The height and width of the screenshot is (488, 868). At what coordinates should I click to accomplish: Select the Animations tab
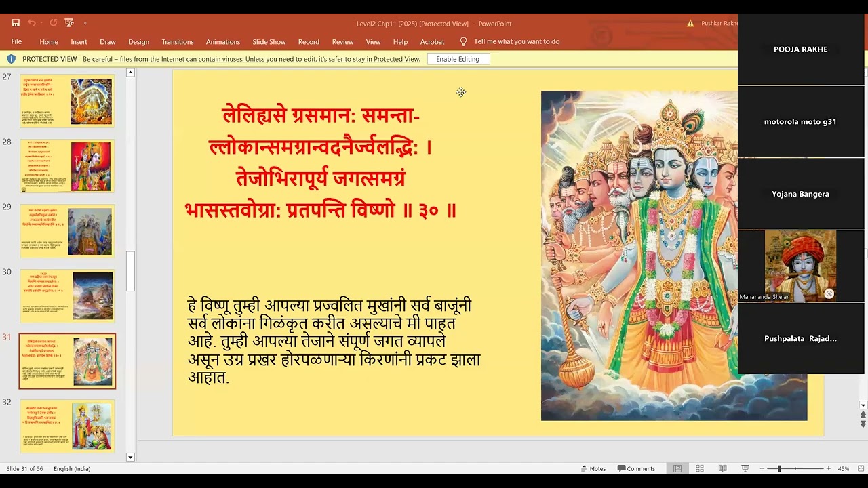click(223, 42)
